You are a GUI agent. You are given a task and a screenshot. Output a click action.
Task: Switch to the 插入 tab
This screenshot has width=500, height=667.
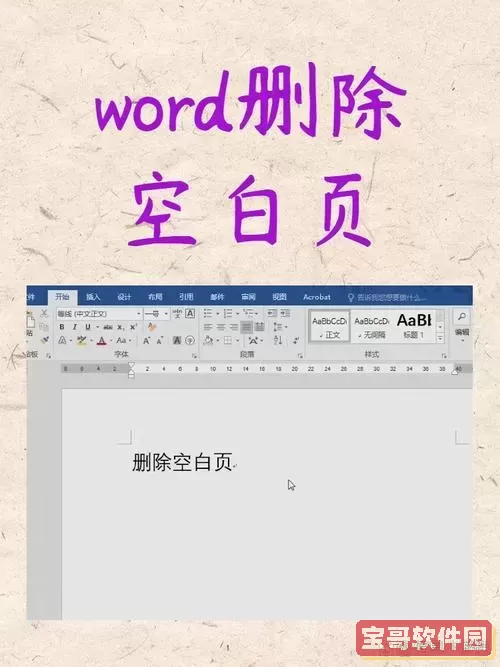click(x=93, y=296)
